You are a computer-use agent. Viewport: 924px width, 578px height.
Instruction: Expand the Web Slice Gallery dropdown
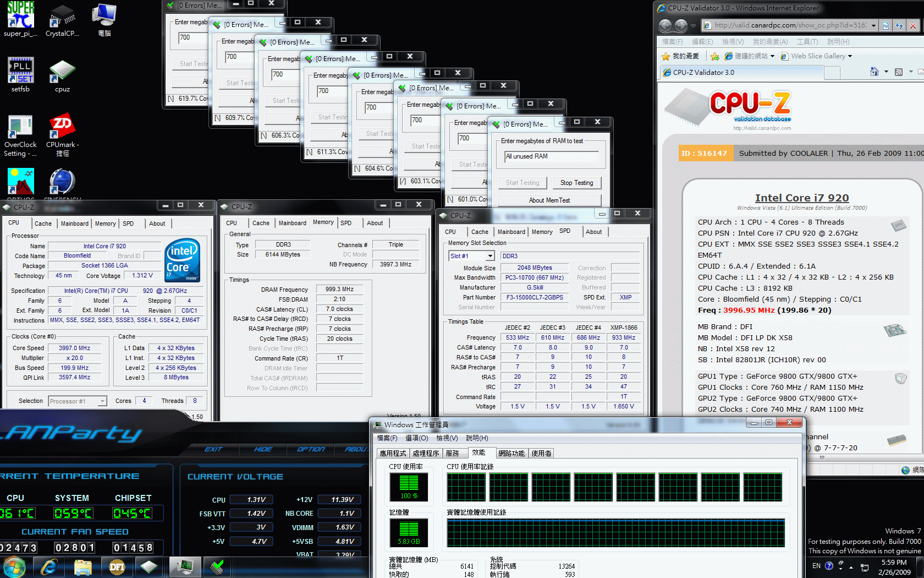(850, 56)
